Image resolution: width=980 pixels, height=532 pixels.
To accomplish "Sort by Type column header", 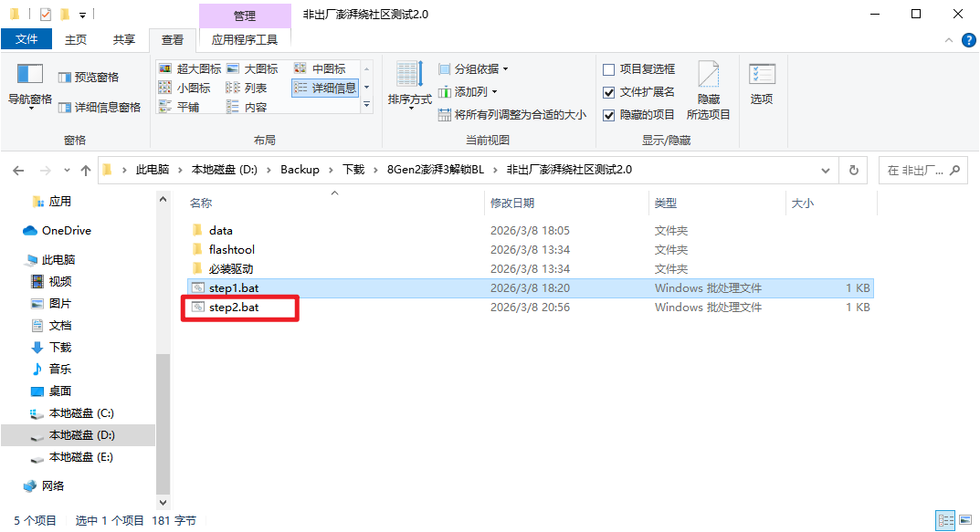I will tap(717, 203).
